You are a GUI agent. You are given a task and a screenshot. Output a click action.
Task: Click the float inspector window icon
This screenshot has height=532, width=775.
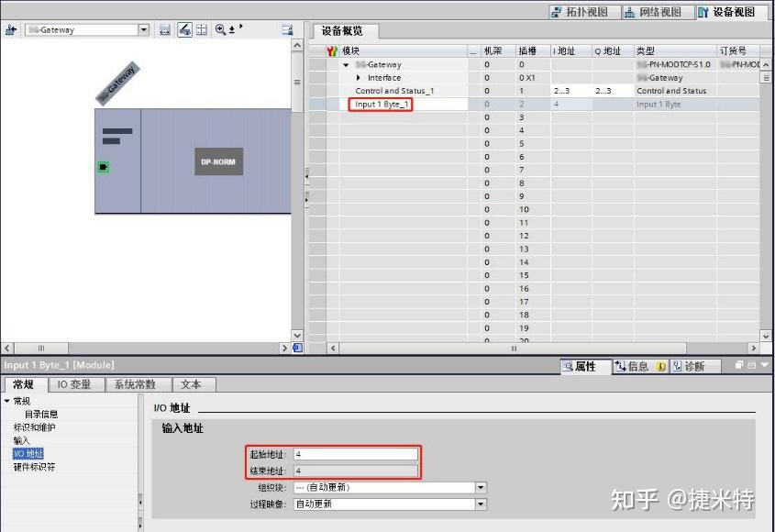739,365
